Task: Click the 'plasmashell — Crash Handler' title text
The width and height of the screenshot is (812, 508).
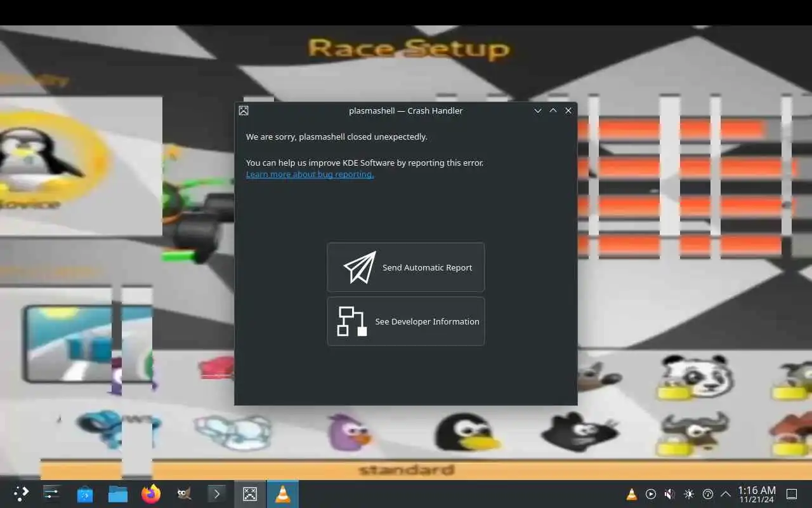Action: pyautogui.click(x=406, y=110)
